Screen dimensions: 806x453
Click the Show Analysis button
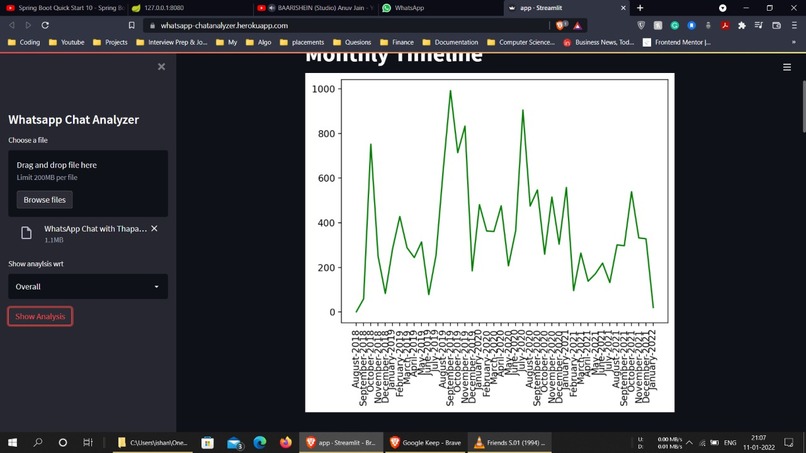click(40, 316)
